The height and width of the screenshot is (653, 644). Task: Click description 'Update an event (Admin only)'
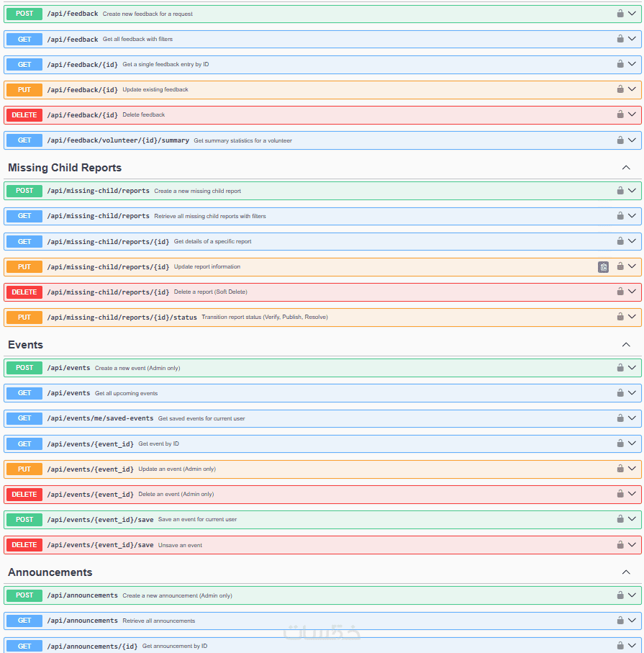pos(177,469)
